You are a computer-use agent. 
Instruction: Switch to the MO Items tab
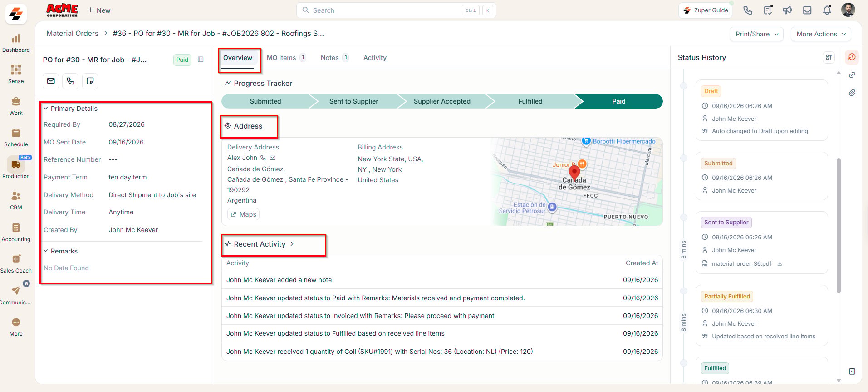click(x=286, y=58)
